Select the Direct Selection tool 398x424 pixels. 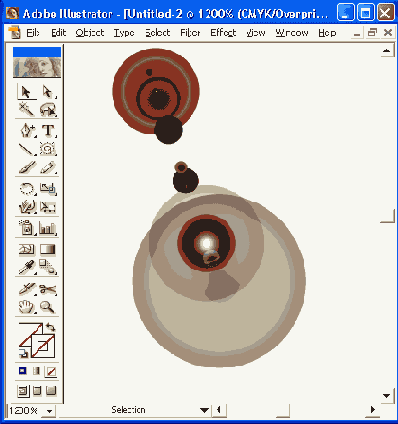(48, 91)
